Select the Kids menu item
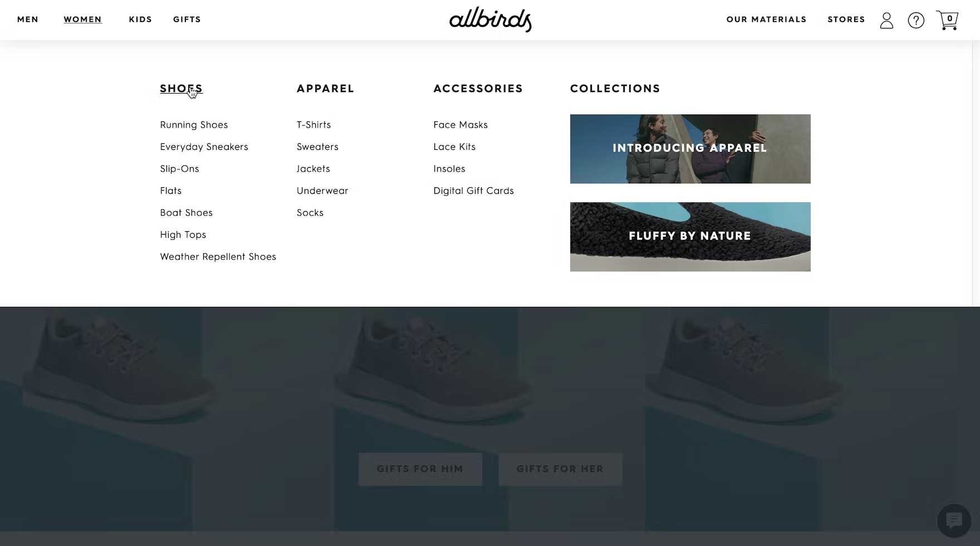 click(140, 19)
